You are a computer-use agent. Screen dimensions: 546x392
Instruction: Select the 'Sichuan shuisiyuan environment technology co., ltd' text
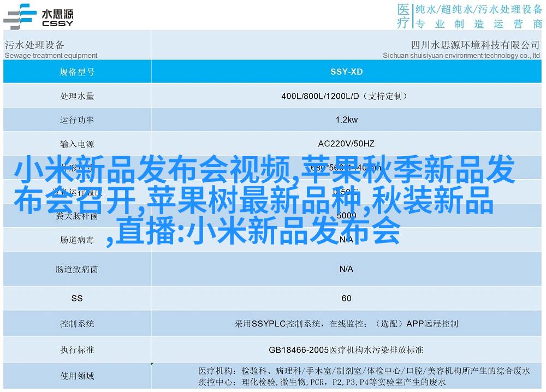pos(461,55)
